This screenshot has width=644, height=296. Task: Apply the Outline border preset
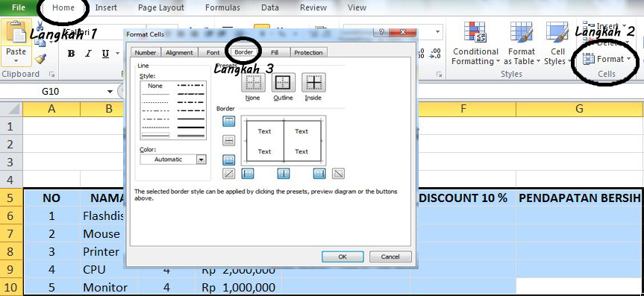point(284,83)
